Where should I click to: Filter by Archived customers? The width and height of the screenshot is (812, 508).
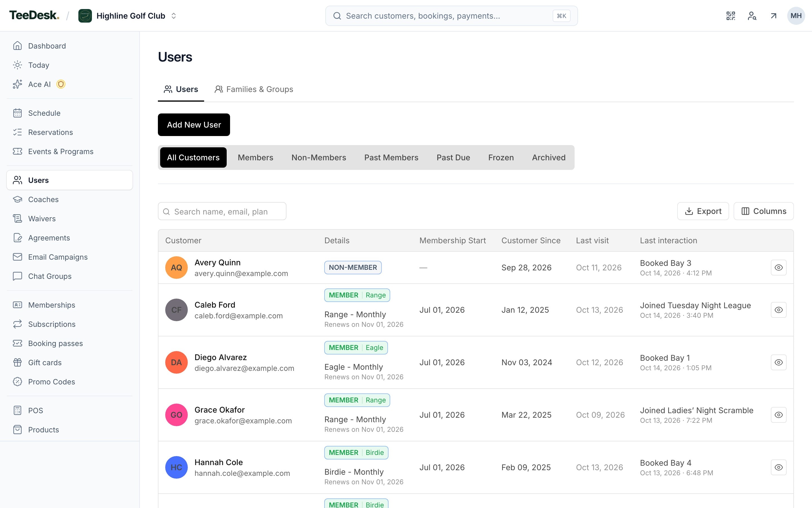[x=549, y=157]
